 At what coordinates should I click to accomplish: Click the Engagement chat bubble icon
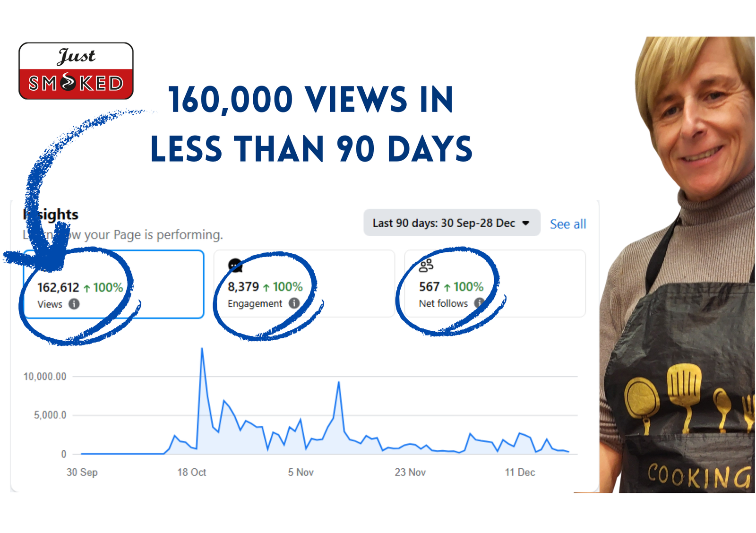pyautogui.click(x=235, y=266)
